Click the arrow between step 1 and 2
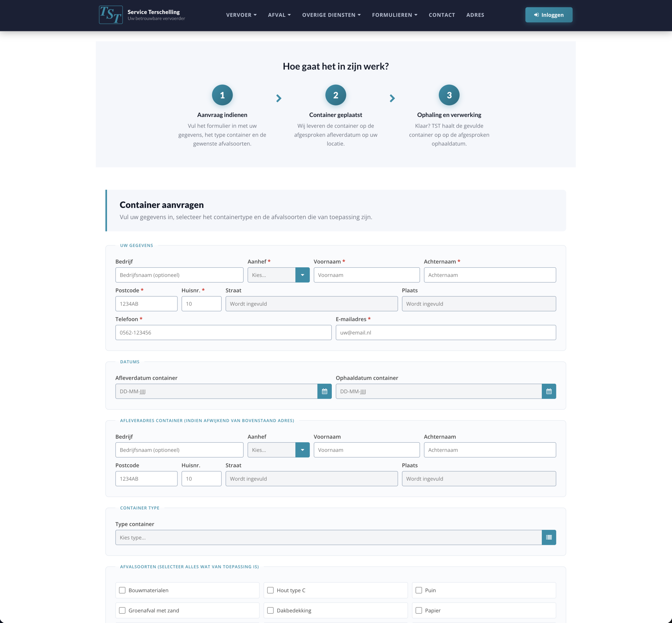Viewport: 672px width, 623px height. pos(279,98)
